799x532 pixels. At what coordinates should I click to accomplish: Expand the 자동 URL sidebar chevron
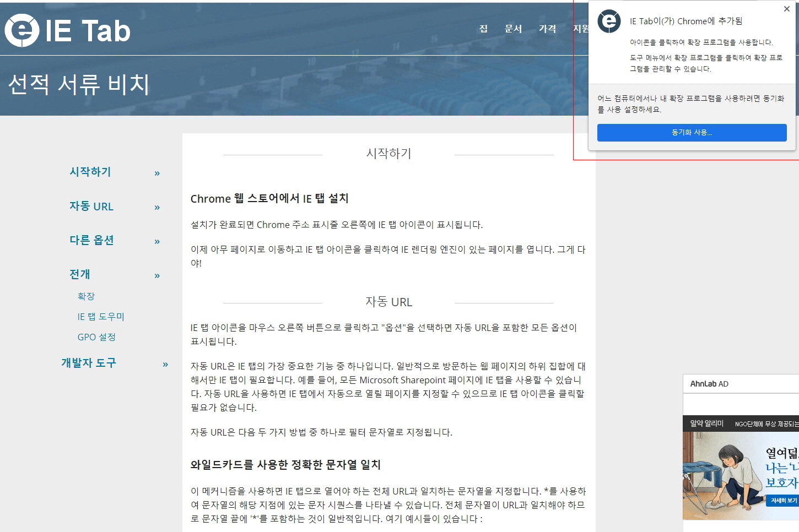click(157, 208)
